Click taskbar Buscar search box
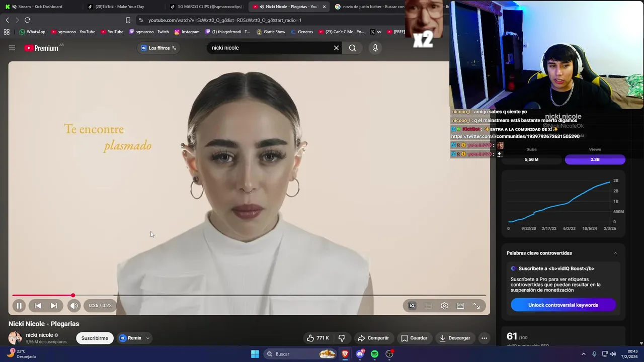 click(300, 354)
